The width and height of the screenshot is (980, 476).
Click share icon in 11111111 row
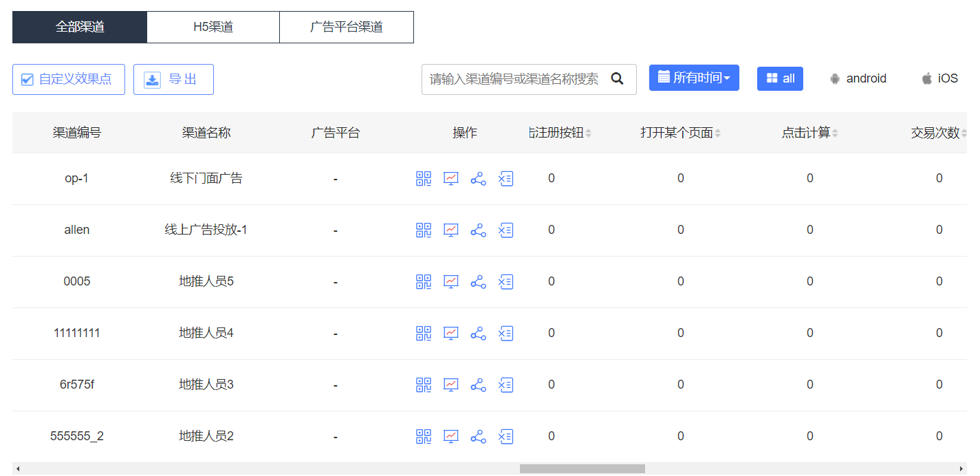coord(478,334)
